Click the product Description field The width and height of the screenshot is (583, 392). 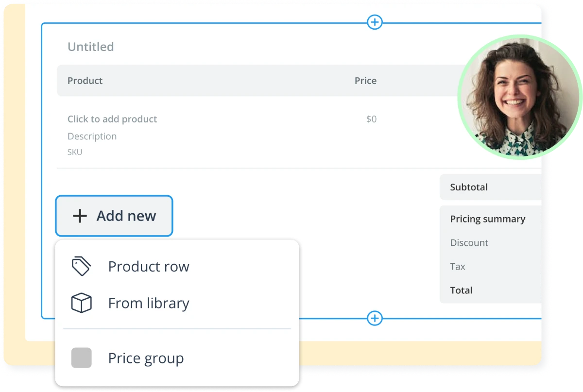92,136
